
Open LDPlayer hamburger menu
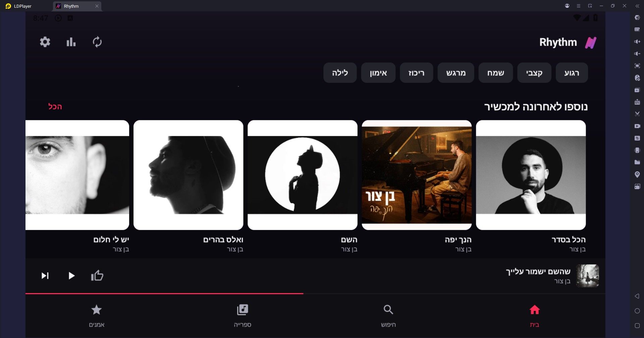point(579,6)
